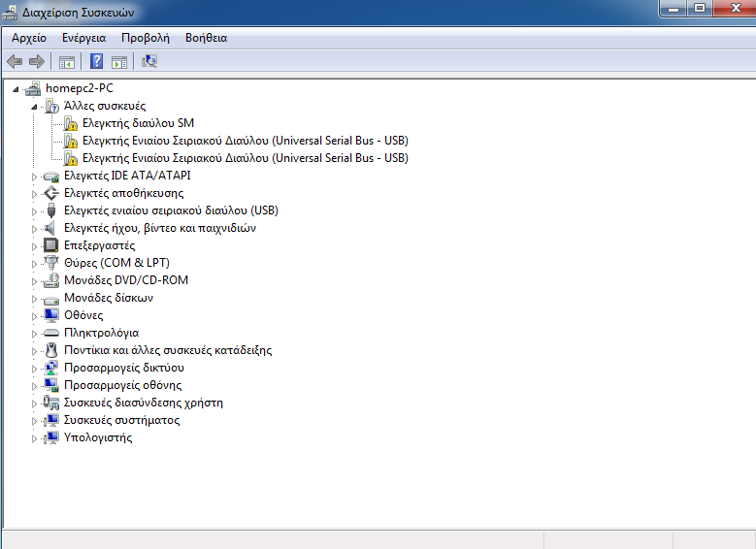Click the speaker icon of Ελεγκτές ήχου

(x=49, y=228)
